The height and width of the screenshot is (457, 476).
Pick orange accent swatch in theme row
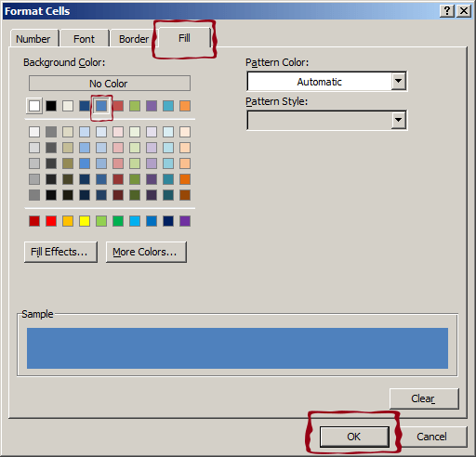point(185,106)
